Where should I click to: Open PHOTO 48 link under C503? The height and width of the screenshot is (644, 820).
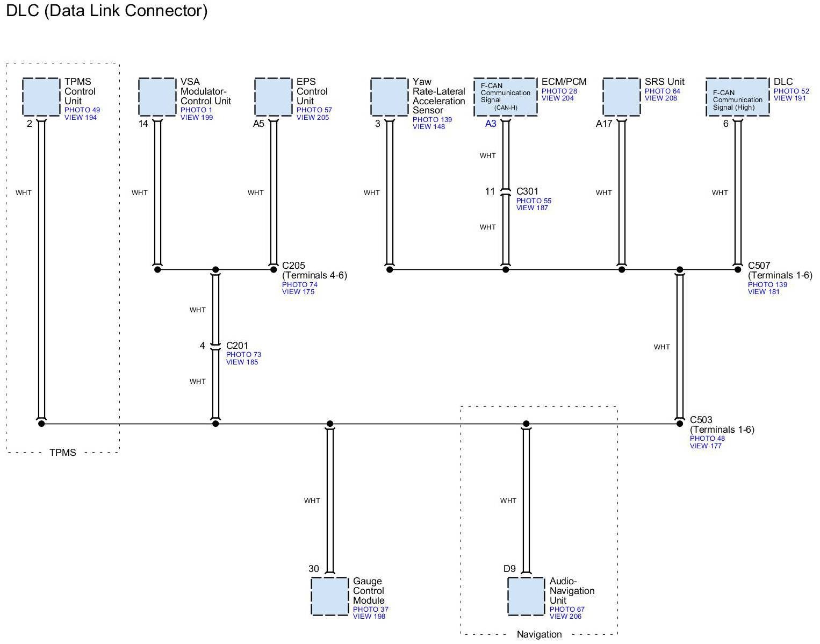[x=707, y=439]
